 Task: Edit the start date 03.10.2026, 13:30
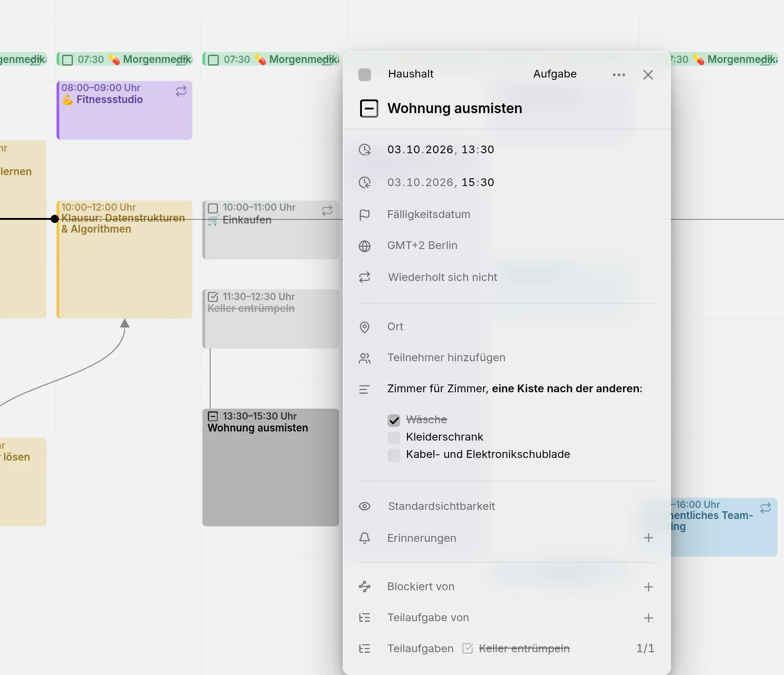[x=441, y=150]
